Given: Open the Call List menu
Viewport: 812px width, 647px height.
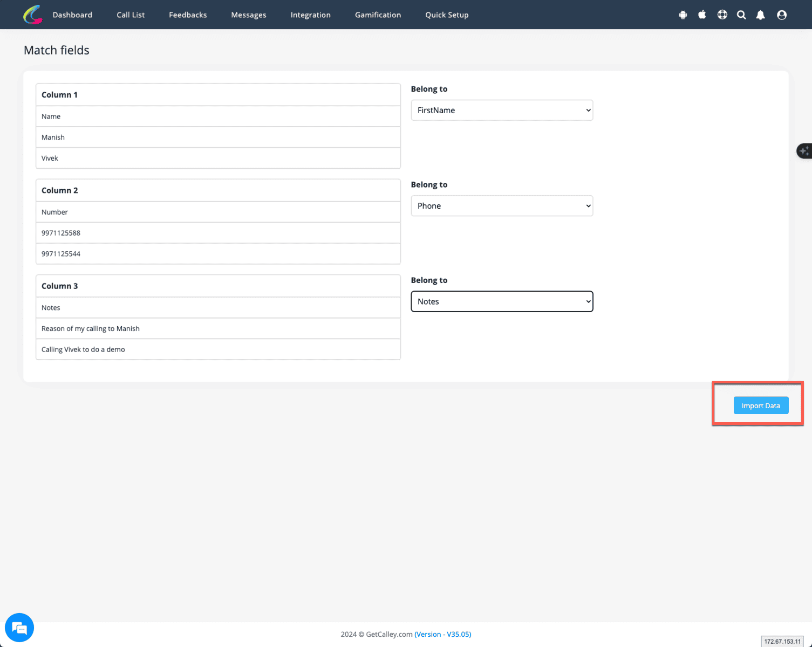Looking at the screenshot, I should 131,15.
